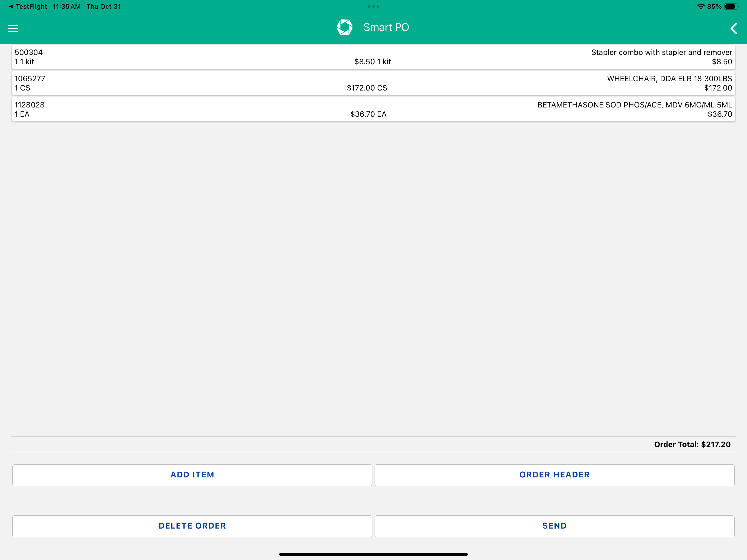Tap the TestFlight back indicator
The width and height of the screenshot is (747, 560).
[x=28, y=6]
